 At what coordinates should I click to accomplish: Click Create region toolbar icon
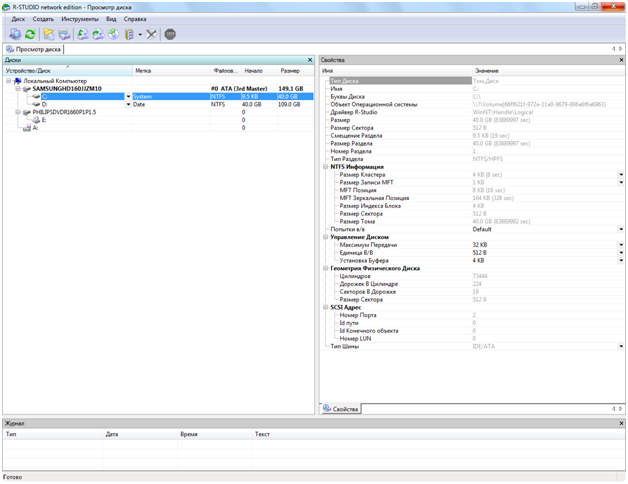(114, 34)
